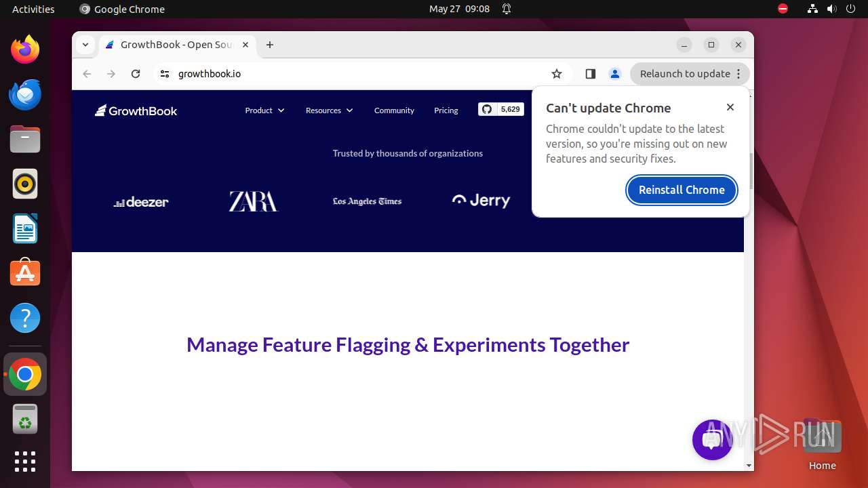Select the GrowthBook tab
The width and height of the screenshot is (868, 488).
tap(176, 45)
